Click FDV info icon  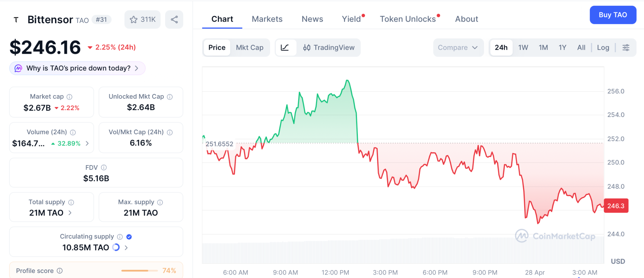click(x=104, y=168)
